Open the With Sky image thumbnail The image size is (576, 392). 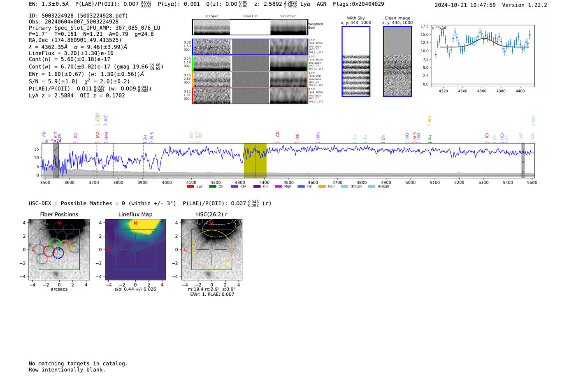pyautogui.click(x=356, y=61)
